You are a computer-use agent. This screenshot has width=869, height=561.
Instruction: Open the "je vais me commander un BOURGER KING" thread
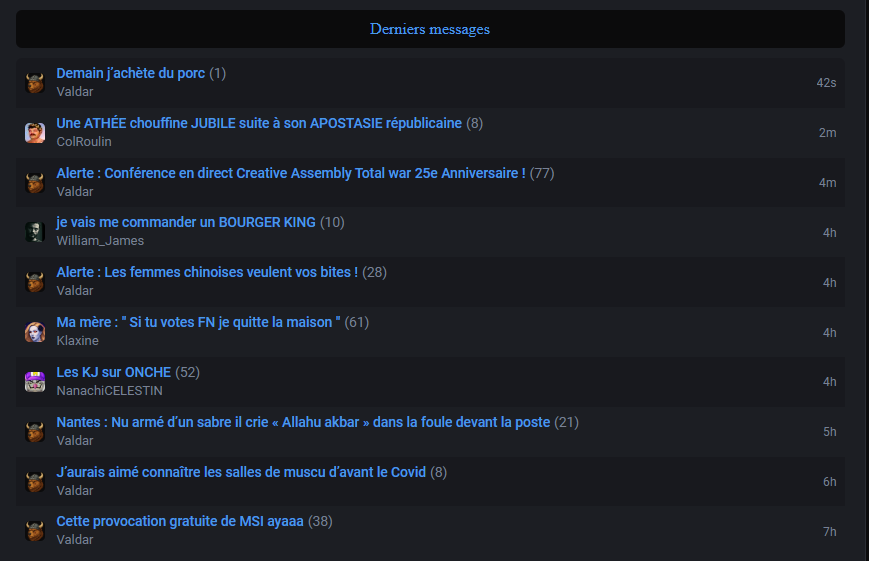pos(186,222)
